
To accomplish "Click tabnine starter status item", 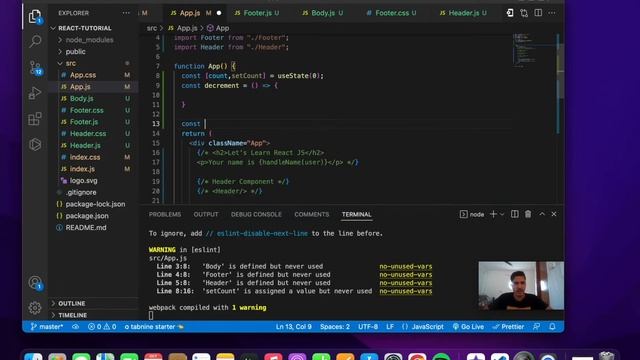I will 154,327.
